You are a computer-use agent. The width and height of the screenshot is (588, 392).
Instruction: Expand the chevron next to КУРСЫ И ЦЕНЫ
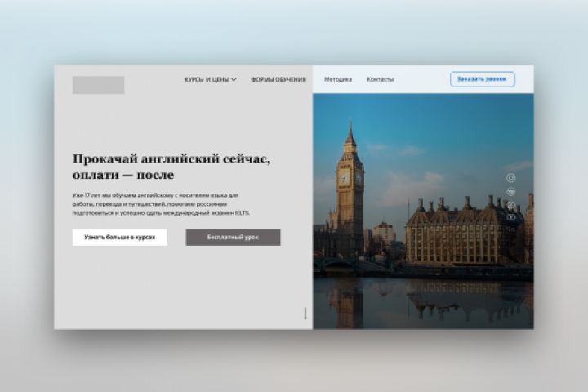coord(234,79)
